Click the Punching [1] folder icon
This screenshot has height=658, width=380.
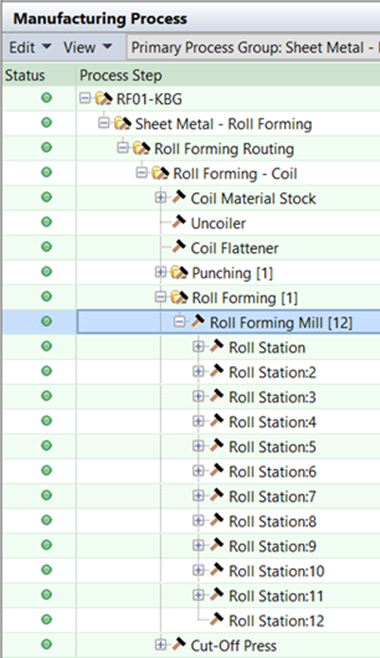pos(180,273)
